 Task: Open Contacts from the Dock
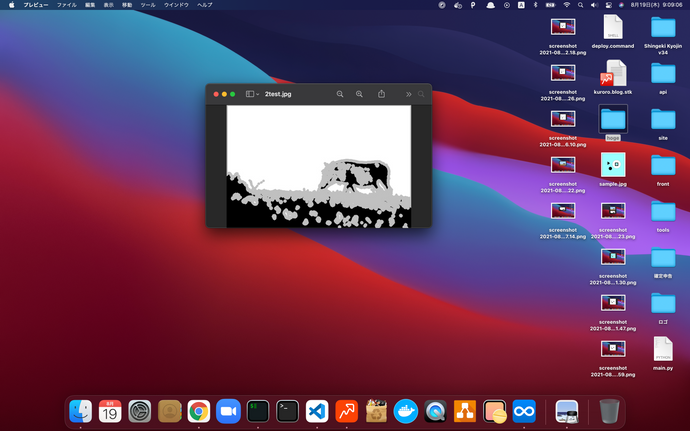[169, 411]
